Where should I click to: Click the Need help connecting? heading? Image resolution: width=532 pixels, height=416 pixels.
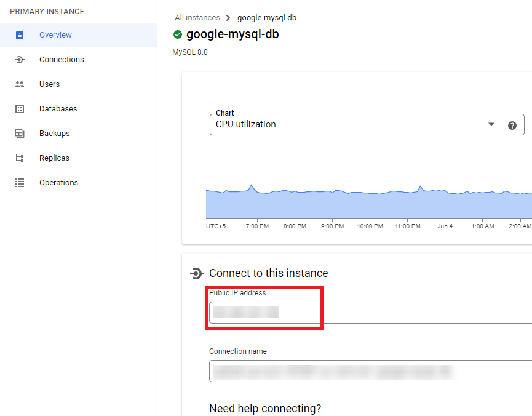[265, 409]
